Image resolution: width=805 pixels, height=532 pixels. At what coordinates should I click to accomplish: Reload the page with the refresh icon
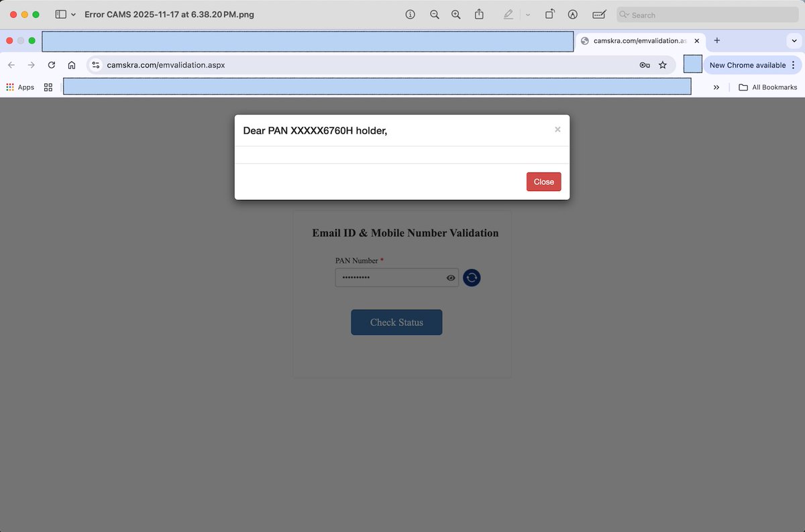(x=52, y=65)
